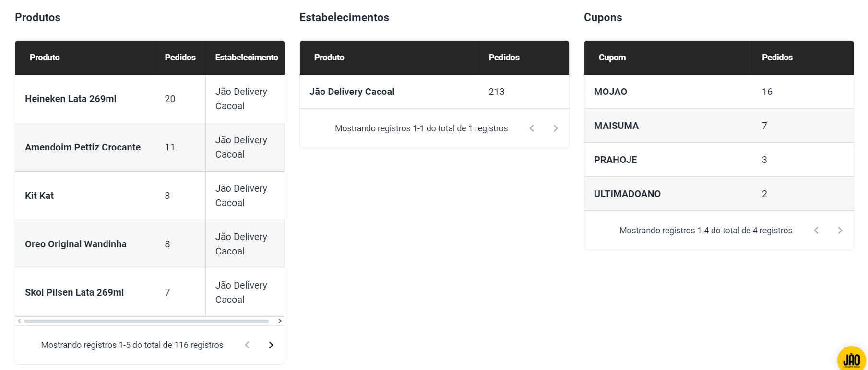Go to previous page of Cupons table
The width and height of the screenshot is (868, 370).
click(x=816, y=231)
